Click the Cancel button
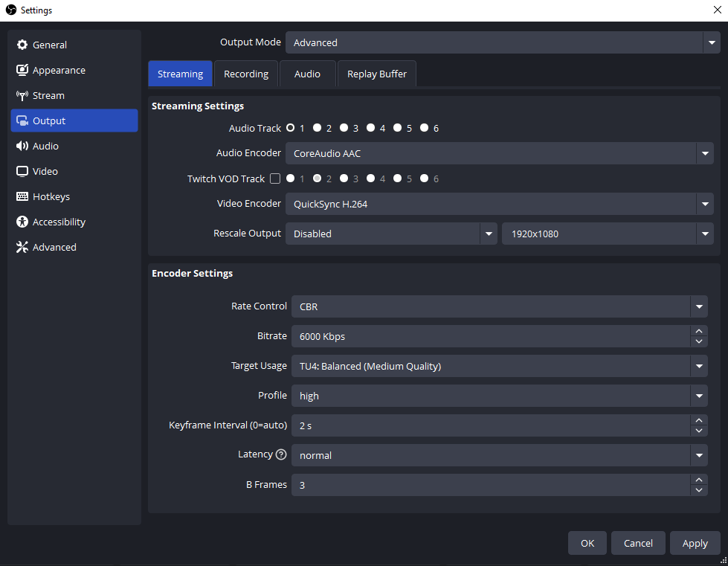This screenshot has height=566, width=728. [637, 543]
